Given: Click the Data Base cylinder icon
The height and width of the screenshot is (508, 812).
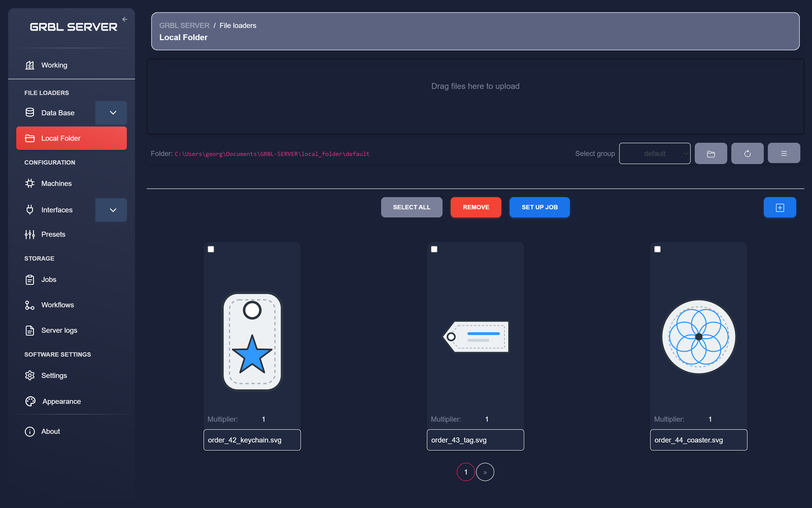Looking at the screenshot, I should [30, 113].
